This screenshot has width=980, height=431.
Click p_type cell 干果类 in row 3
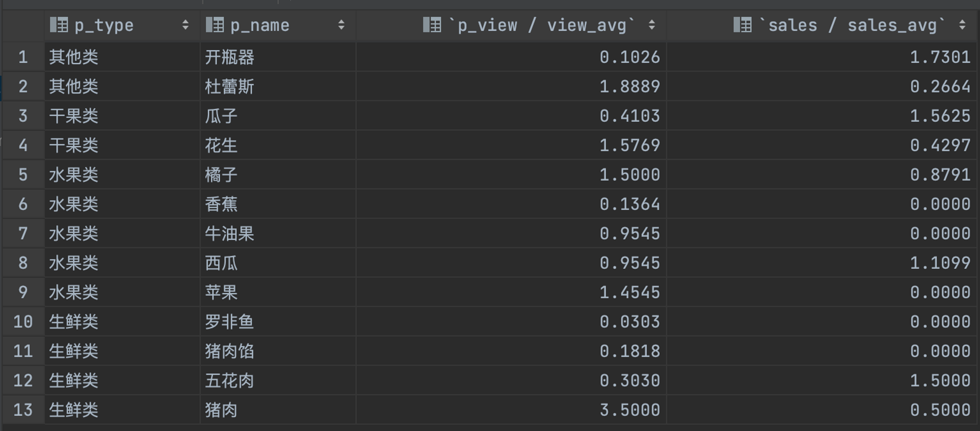[x=122, y=116]
